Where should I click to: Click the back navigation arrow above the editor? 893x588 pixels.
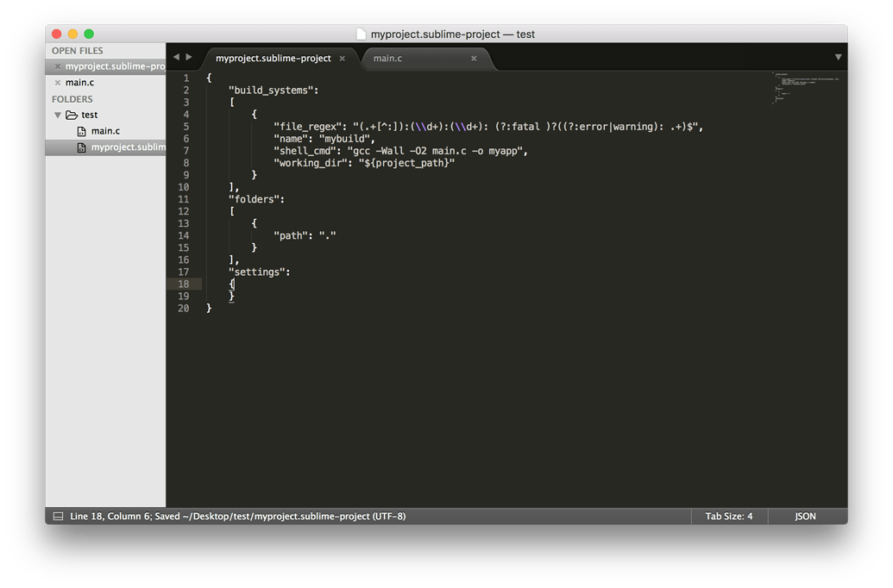(x=176, y=56)
